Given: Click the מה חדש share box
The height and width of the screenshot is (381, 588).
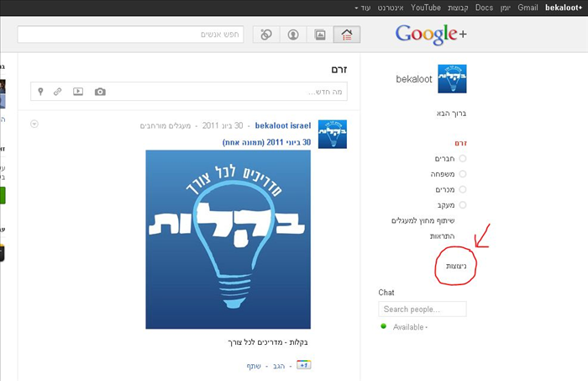Looking at the screenshot, I should (189, 91).
